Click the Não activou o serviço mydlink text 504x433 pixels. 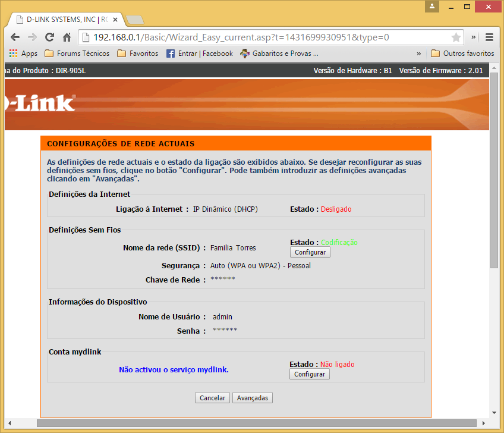tap(174, 369)
